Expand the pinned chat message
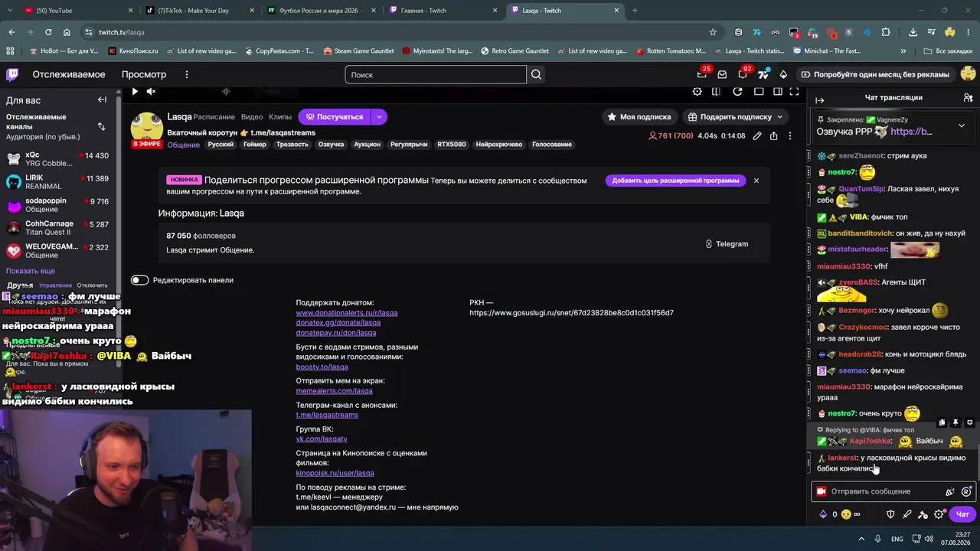The image size is (980, 551). coord(962,126)
